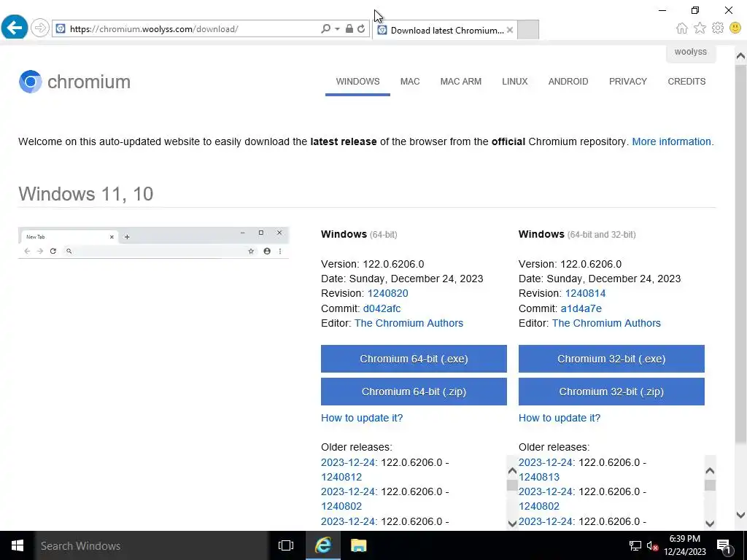747x560 pixels.
Task: Open 64-bit older release 1240812
Action: (341, 477)
